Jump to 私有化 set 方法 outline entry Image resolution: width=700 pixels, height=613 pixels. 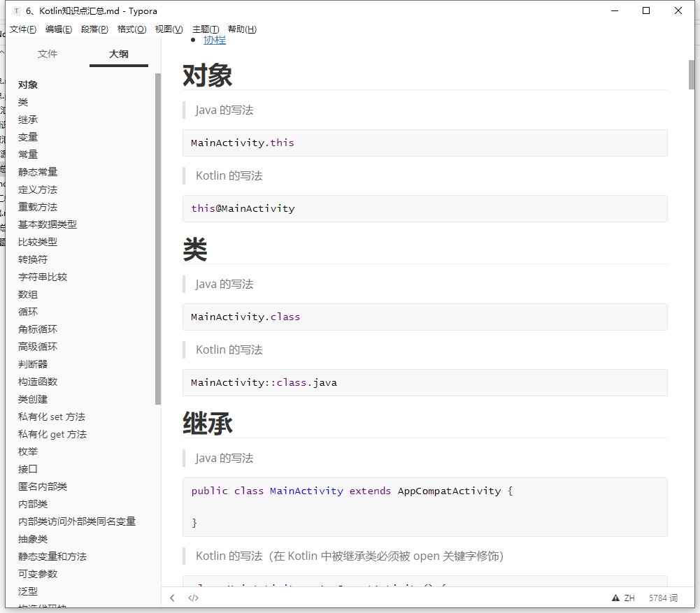(51, 417)
